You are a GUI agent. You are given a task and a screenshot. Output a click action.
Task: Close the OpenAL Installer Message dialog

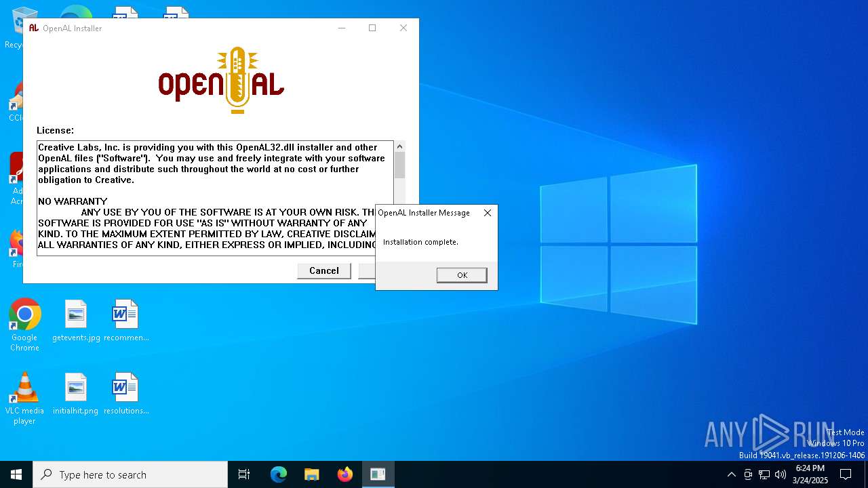click(487, 213)
